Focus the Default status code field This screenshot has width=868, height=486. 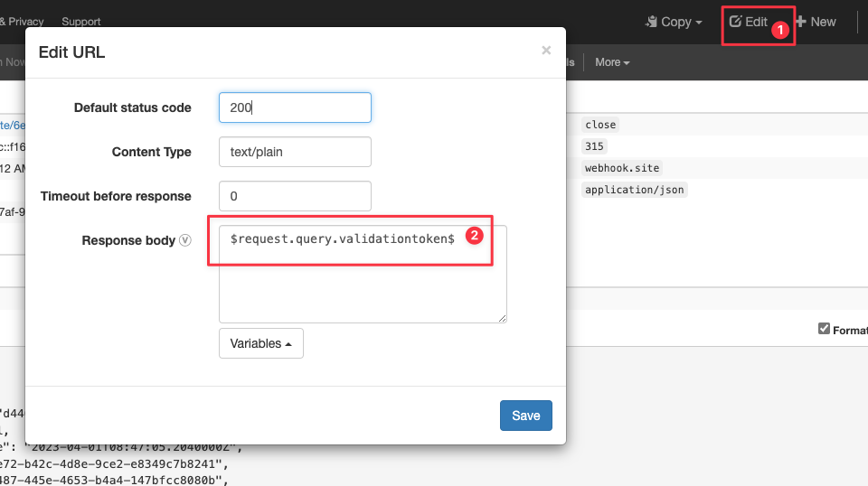pos(295,107)
